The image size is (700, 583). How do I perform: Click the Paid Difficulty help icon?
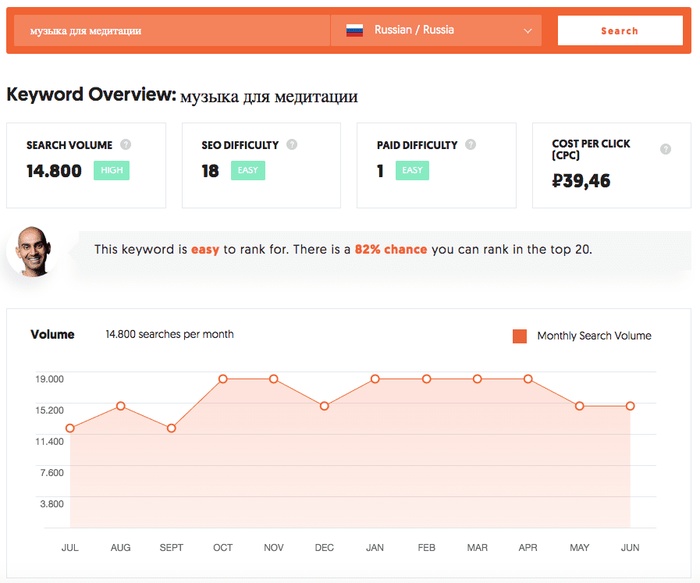point(471,145)
